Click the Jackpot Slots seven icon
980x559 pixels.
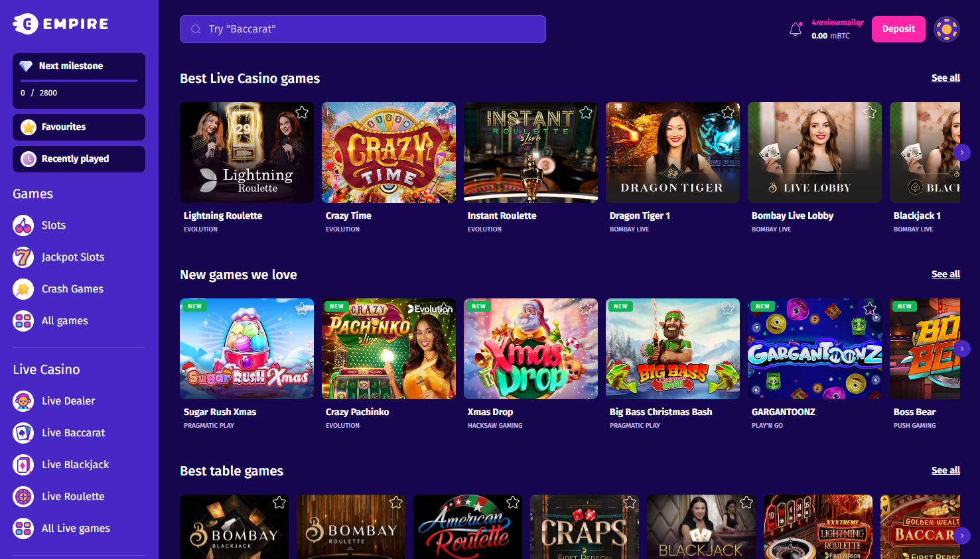click(x=23, y=257)
